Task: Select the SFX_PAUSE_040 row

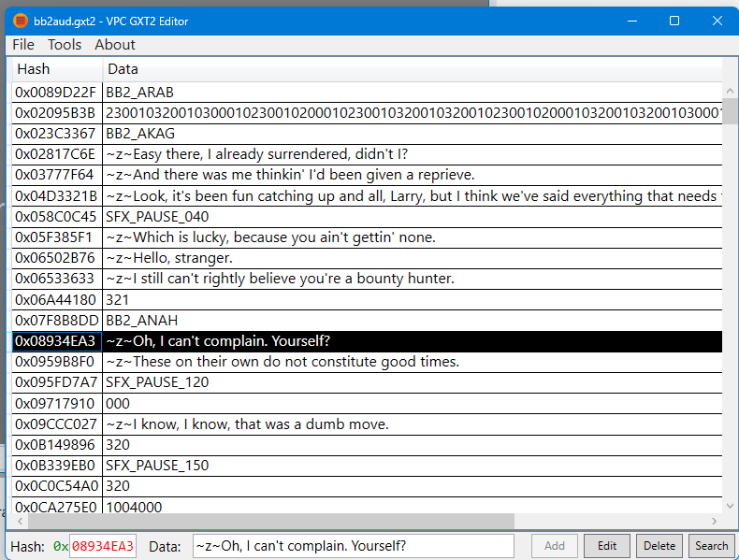Action: [x=367, y=217]
